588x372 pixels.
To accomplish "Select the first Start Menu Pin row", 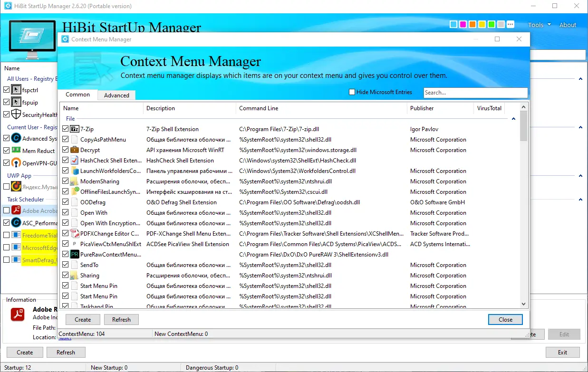I will 289,286.
